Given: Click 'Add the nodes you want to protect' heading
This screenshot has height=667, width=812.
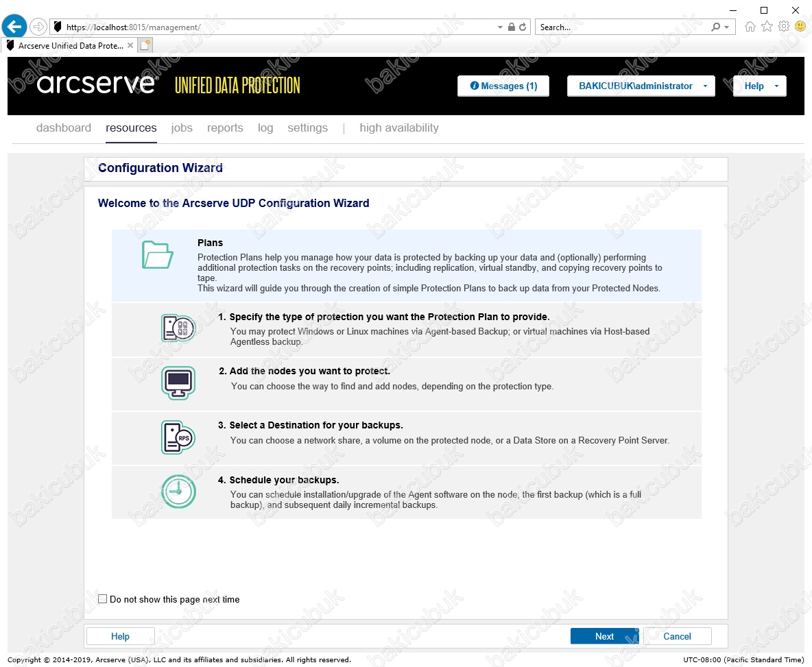Looking at the screenshot, I should 310,371.
